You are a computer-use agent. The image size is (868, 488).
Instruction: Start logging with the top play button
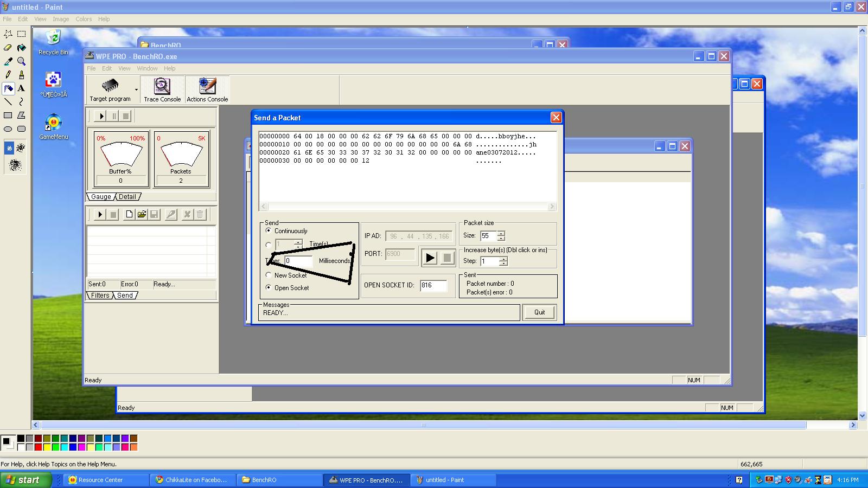pos(101,116)
